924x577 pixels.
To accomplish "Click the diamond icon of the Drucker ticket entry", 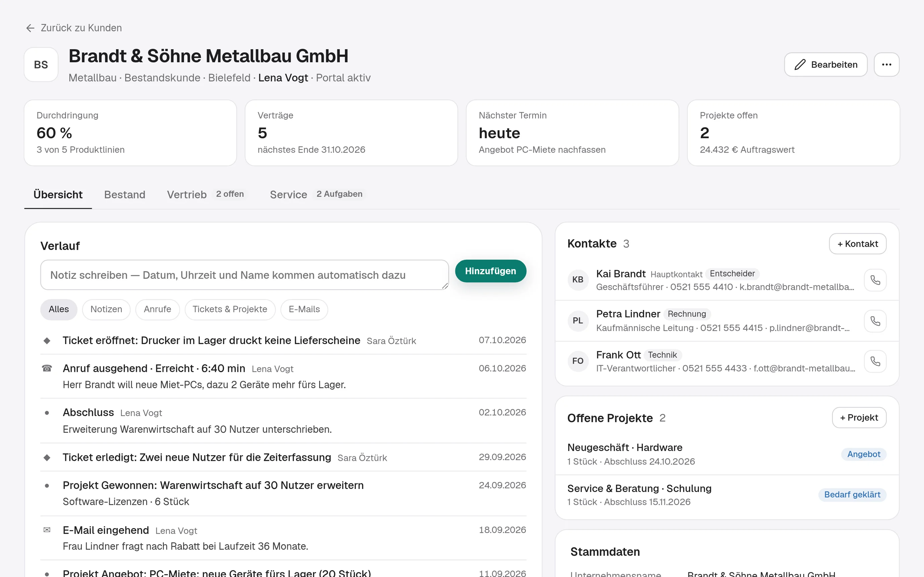I will (x=47, y=340).
